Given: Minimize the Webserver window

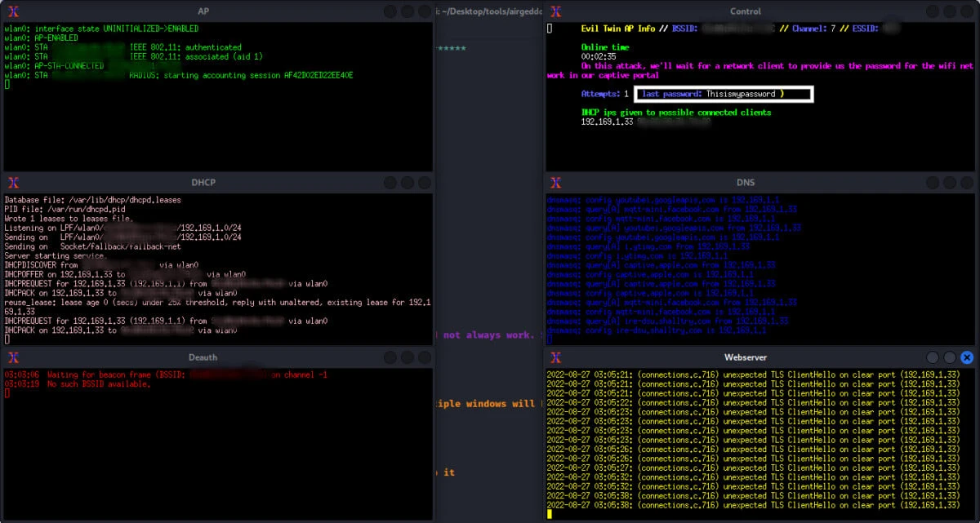Looking at the screenshot, I should coord(932,357).
